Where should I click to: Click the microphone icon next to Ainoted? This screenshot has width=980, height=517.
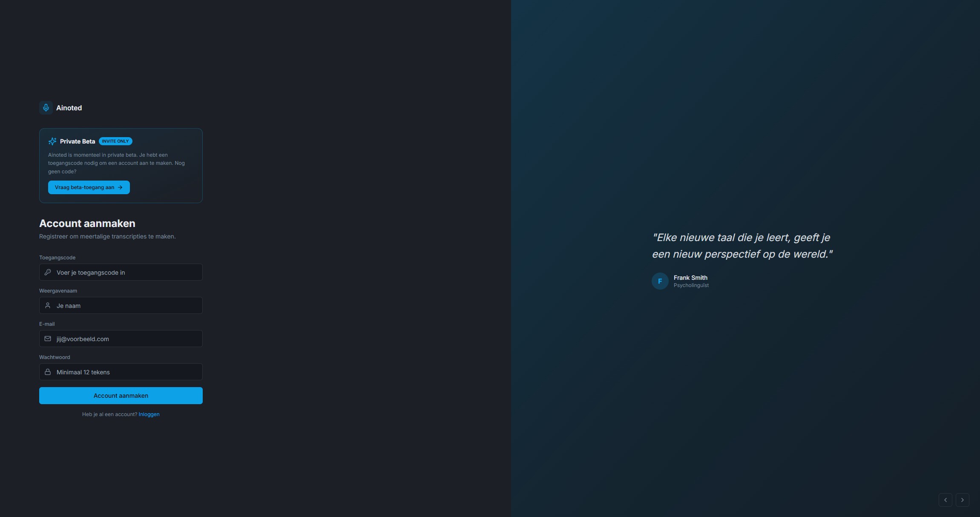46,108
